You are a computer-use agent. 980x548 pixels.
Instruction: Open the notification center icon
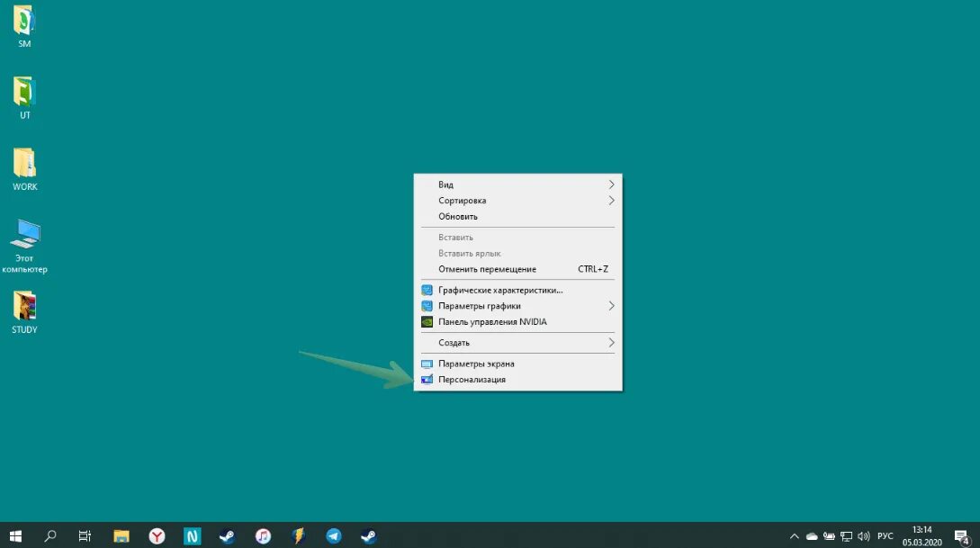tap(962, 536)
